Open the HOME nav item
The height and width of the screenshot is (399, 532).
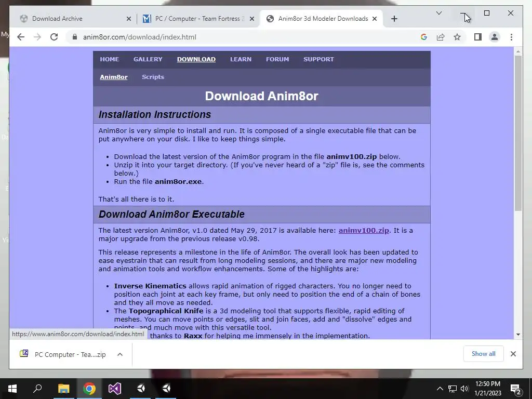109,59
